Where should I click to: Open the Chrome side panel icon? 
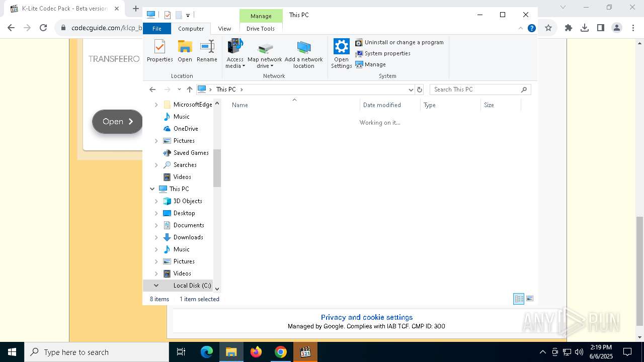click(x=601, y=28)
